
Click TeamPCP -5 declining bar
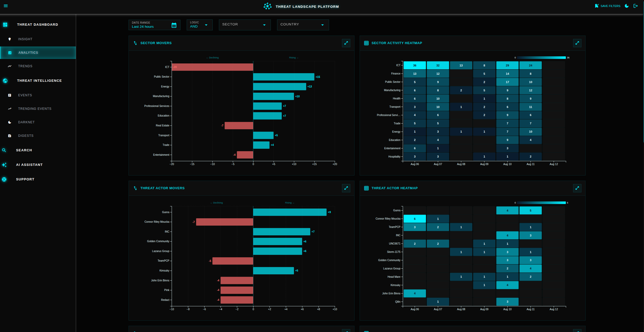point(233,261)
